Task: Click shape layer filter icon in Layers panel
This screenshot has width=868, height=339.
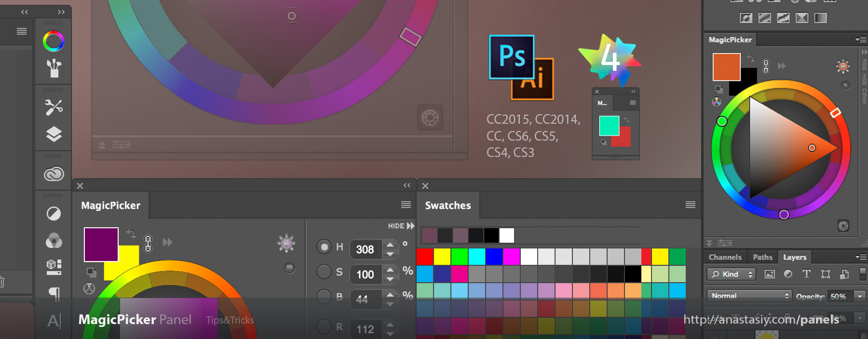Action: click(x=826, y=274)
